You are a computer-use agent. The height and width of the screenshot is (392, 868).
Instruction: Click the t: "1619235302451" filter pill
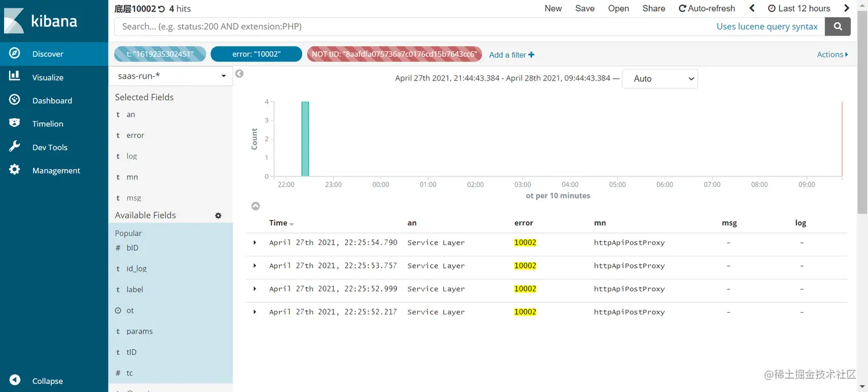(160, 54)
